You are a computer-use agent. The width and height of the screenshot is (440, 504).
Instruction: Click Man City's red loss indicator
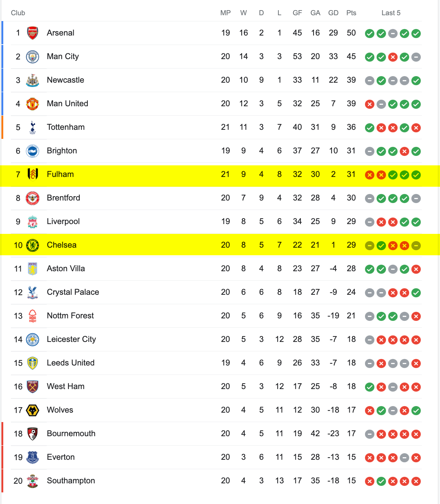(x=393, y=57)
